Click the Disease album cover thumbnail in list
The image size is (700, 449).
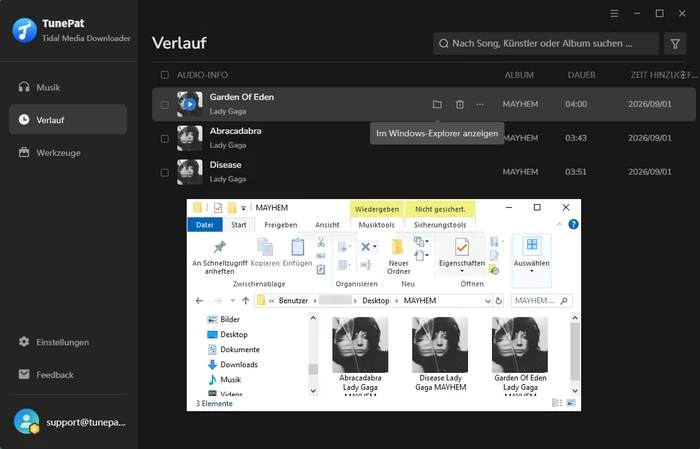[x=190, y=172]
